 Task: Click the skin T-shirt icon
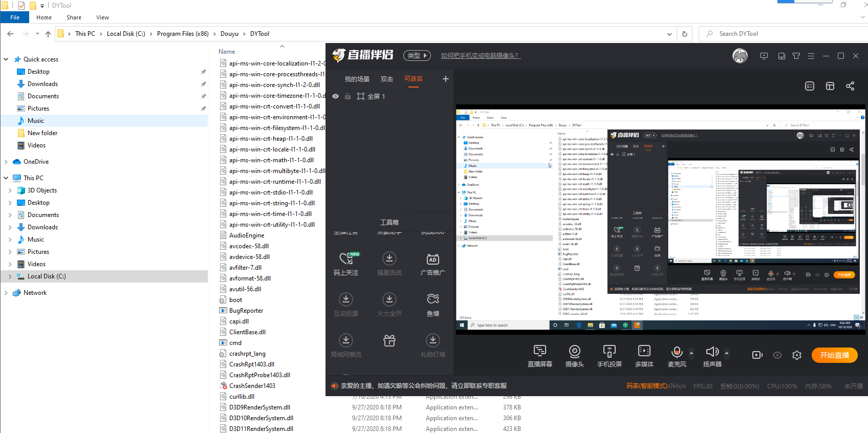pyautogui.click(x=796, y=56)
